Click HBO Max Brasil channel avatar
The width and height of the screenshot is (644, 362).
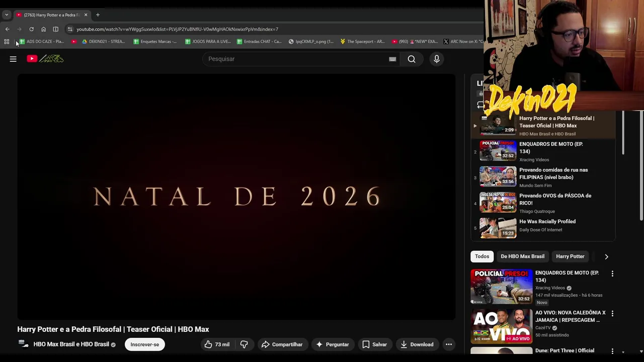[23, 344]
